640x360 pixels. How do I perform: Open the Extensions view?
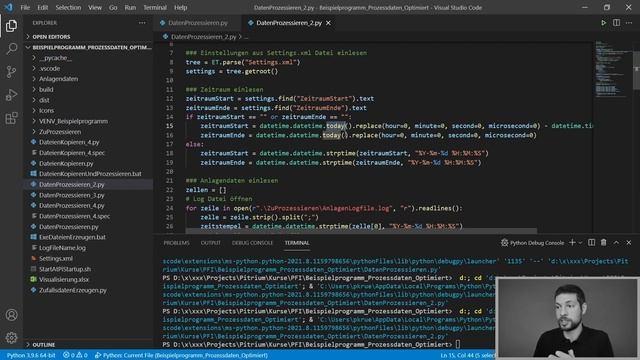(x=11, y=118)
